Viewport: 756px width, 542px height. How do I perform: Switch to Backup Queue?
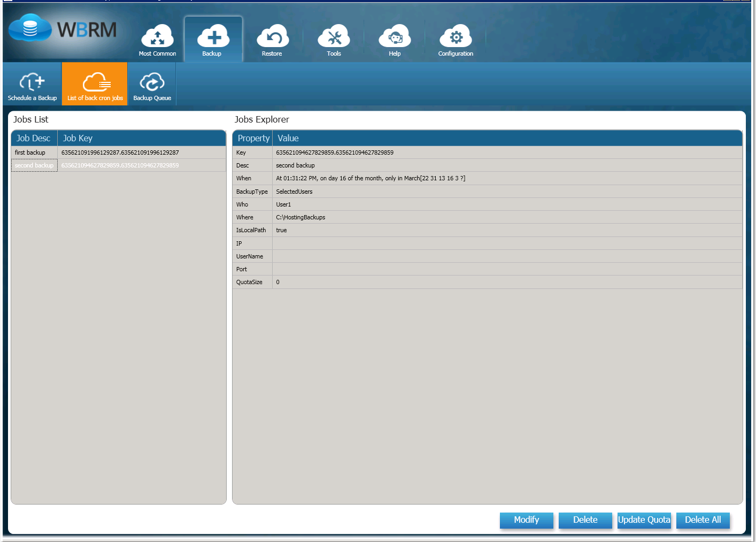(x=152, y=84)
